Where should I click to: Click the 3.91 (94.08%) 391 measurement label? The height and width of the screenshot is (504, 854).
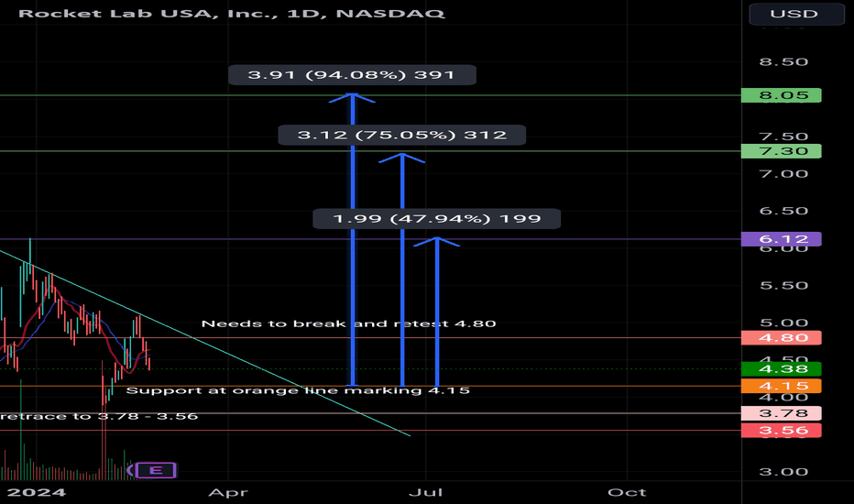(x=352, y=74)
